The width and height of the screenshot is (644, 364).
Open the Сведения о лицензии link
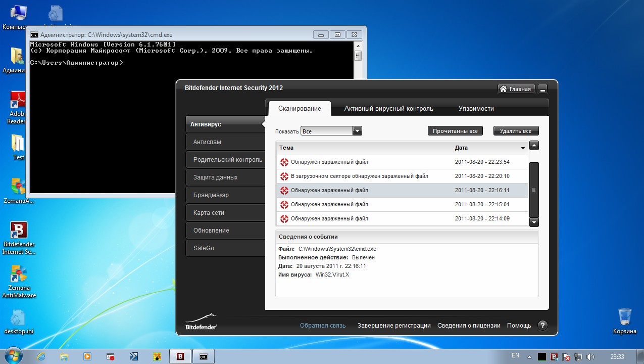[469, 326]
